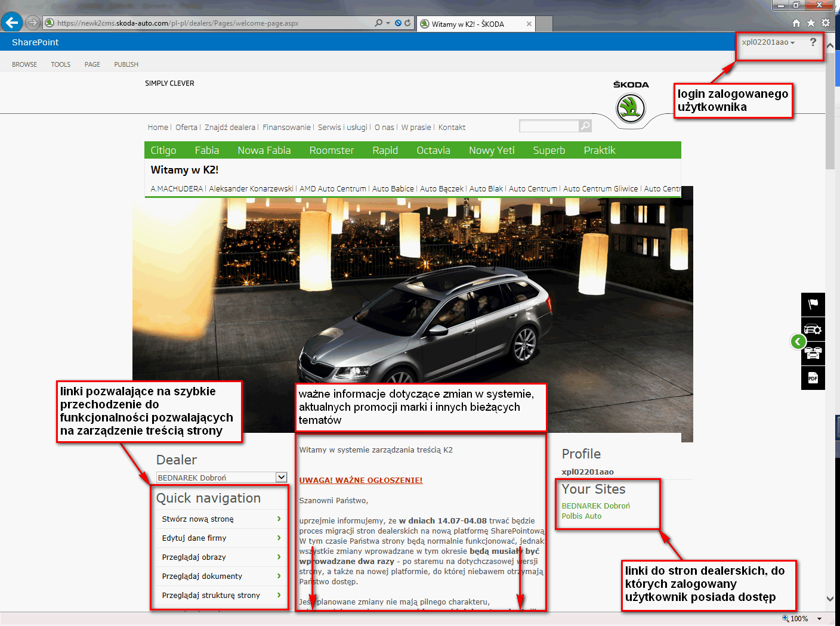Open the browser Tools gear icon
The image size is (840, 626).
(x=826, y=23)
